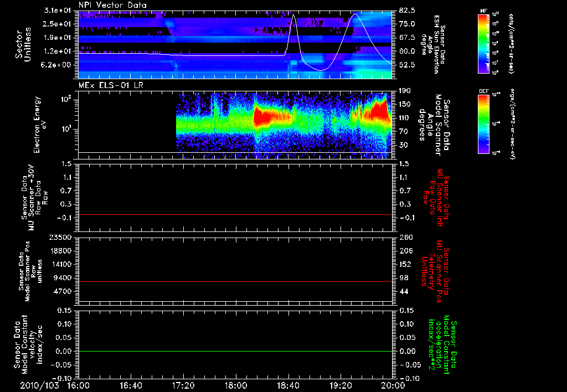Click the red line in MU Scanner +30V panel
567x392 pixels.
235,214
